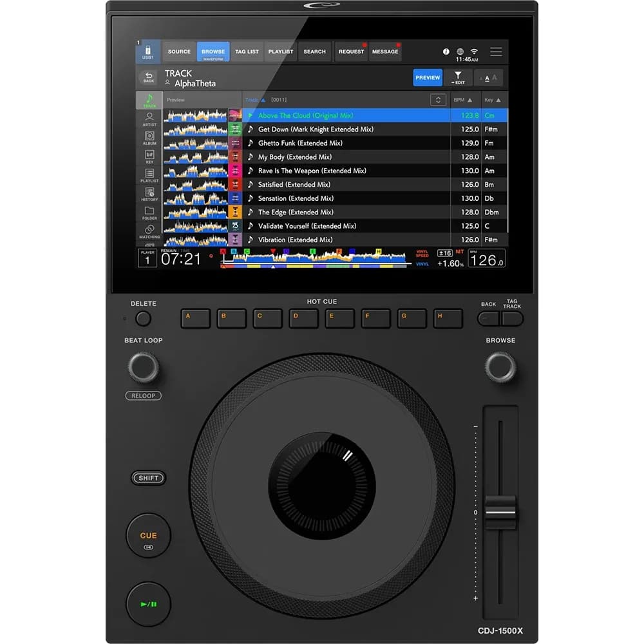Select the ALBUM category in the sidebar
The width and height of the screenshot is (644, 644).
click(x=149, y=138)
